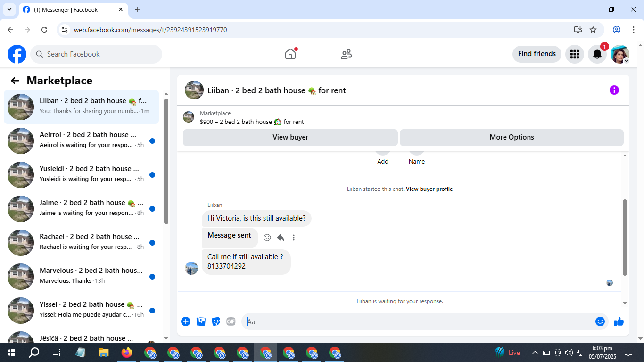
Task: Open Chrome three-dot menu
Action: (x=633, y=30)
